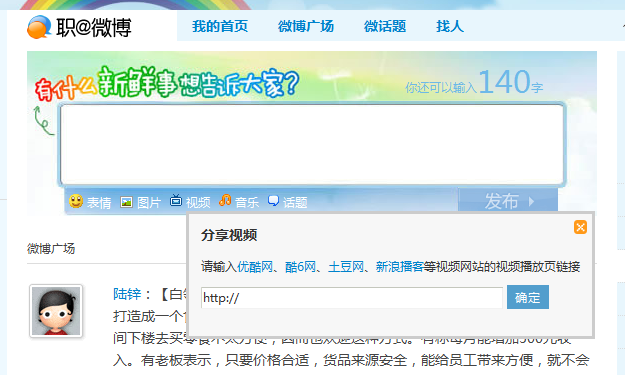
Task: Focus the weibo post text area
Action: (x=312, y=144)
